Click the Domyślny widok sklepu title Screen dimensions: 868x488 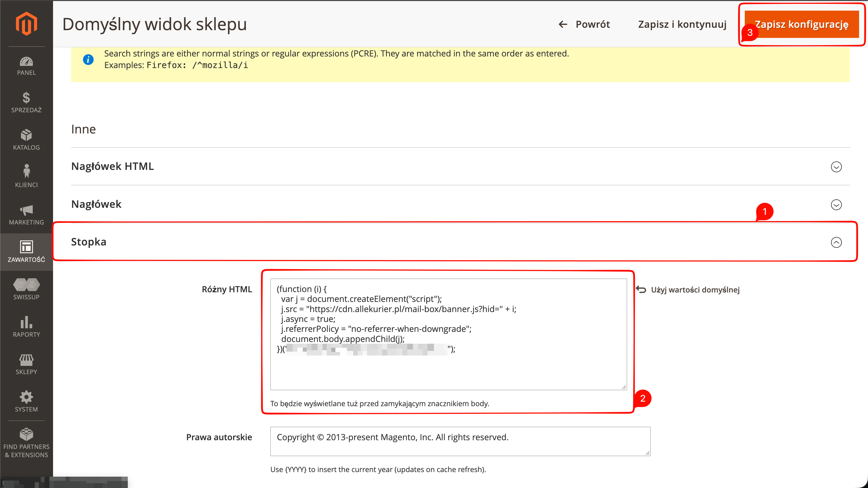click(x=154, y=24)
